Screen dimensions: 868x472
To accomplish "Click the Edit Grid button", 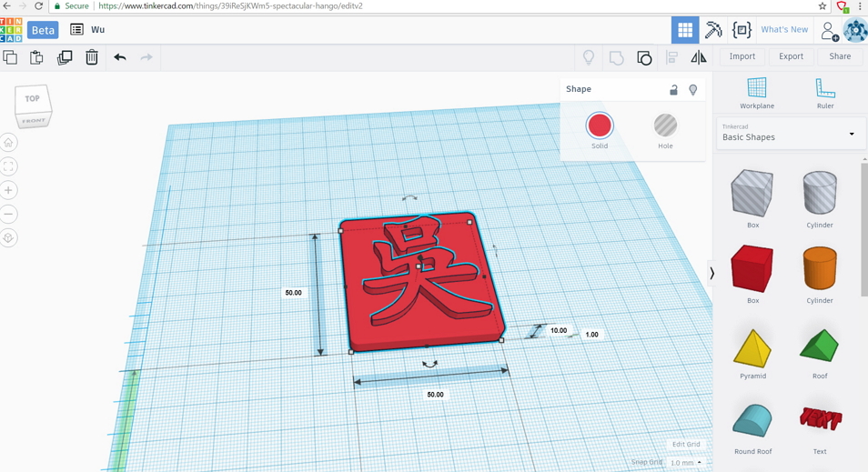I will click(686, 445).
